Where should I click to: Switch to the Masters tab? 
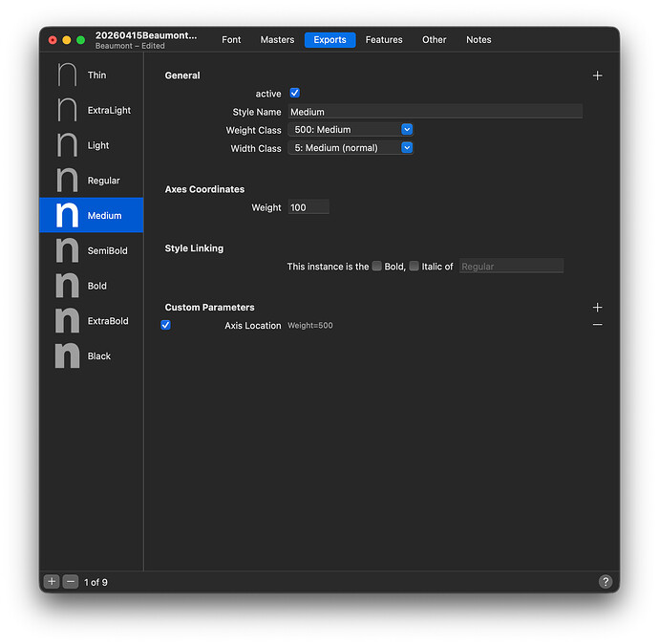(x=277, y=40)
